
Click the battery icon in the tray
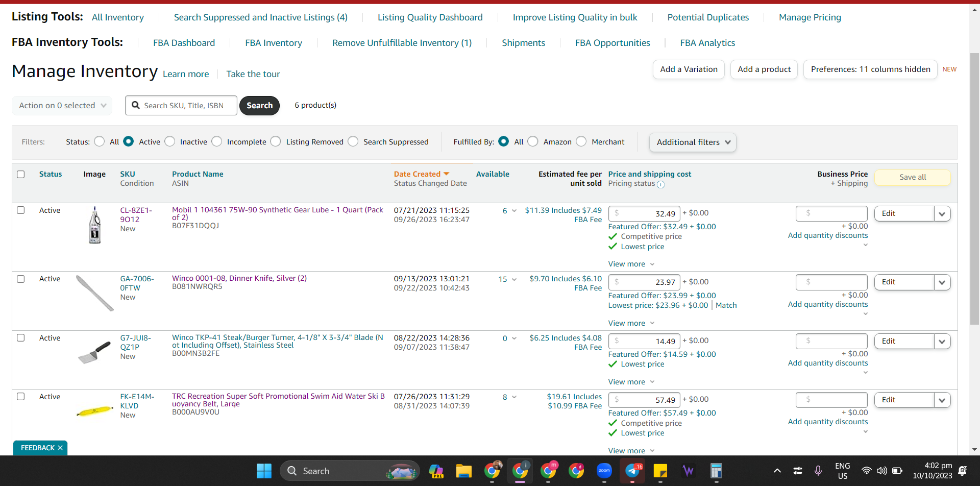pyautogui.click(x=897, y=471)
